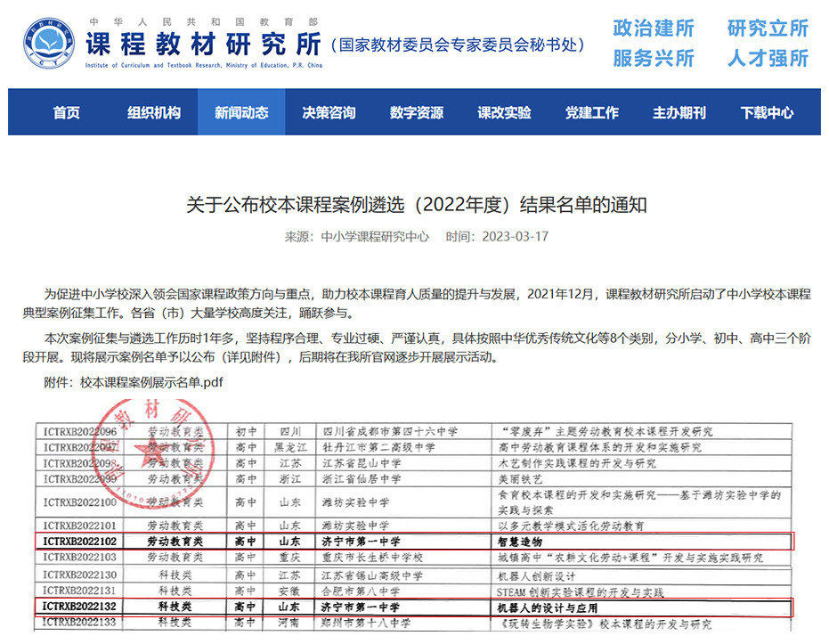
Task: Click the course title 机器人创新设计
Action: point(537,576)
